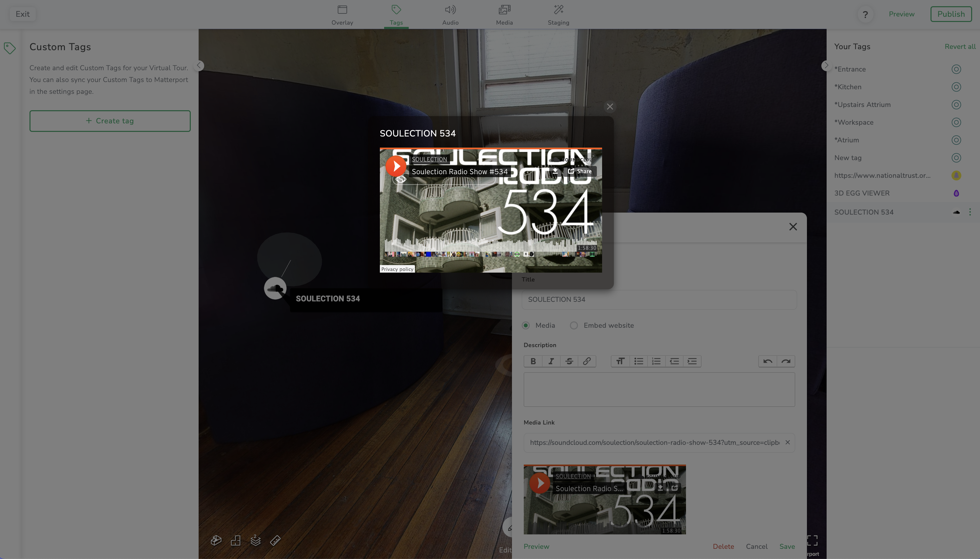This screenshot has width=980, height=559.
Task: Open the Privacy policy link
Action: [397, 269]
